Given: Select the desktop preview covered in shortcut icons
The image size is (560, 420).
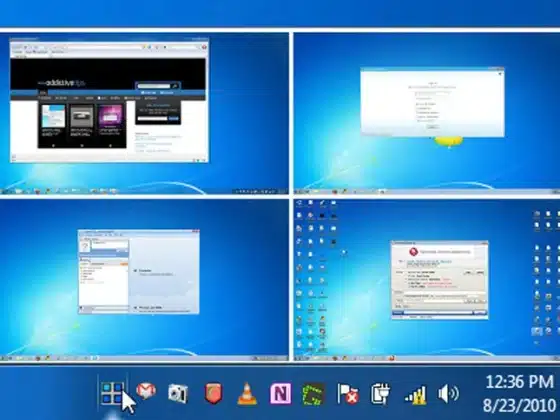Looking at the screenshot, I should pyautogui.click(x=427, y=280).
